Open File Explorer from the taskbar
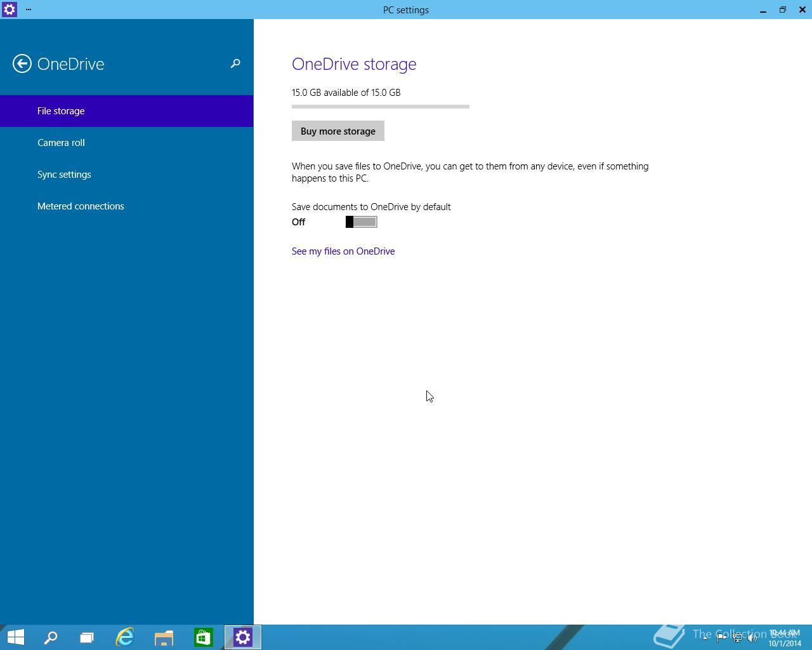This screenshot has width=812, height=650. (x=164, y=637)
